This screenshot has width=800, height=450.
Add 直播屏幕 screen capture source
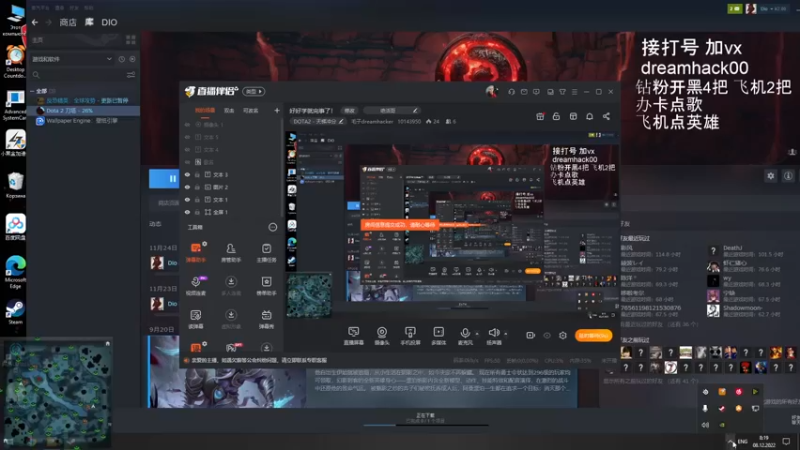pyautogui.click(x=354, y=336)
